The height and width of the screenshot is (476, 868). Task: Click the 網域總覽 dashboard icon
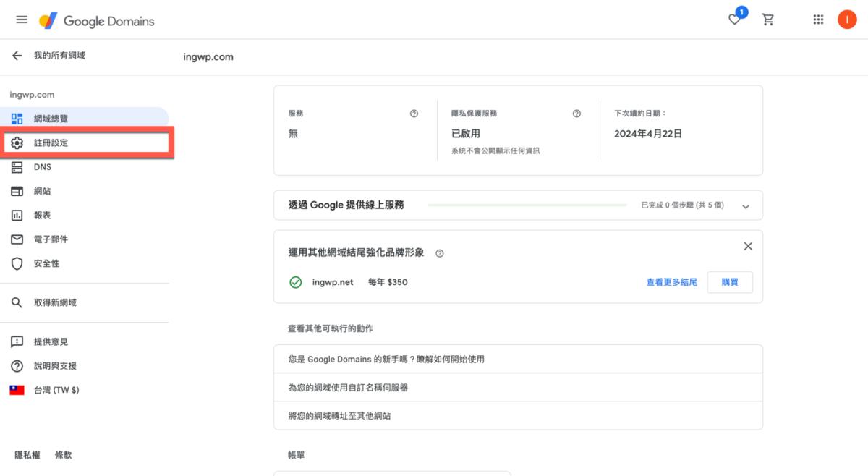coord(17,119)
